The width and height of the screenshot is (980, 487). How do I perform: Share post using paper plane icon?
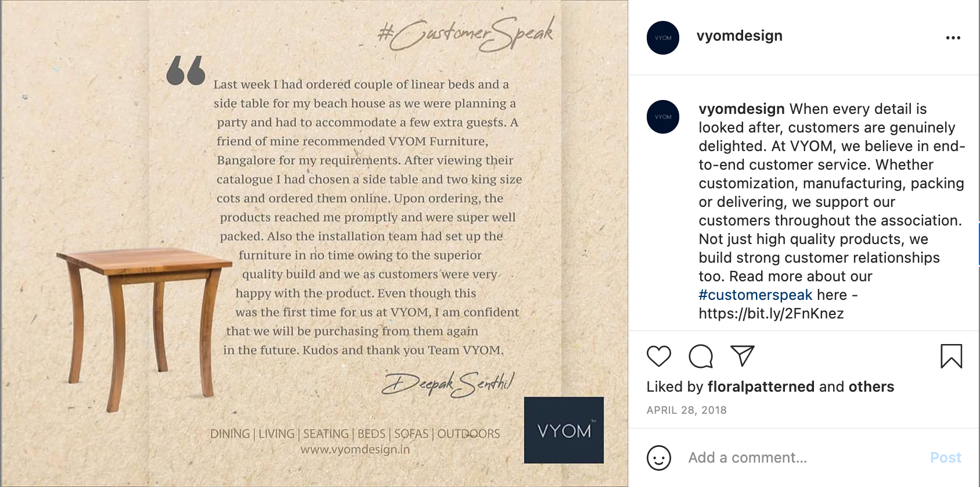click(742, 356)
